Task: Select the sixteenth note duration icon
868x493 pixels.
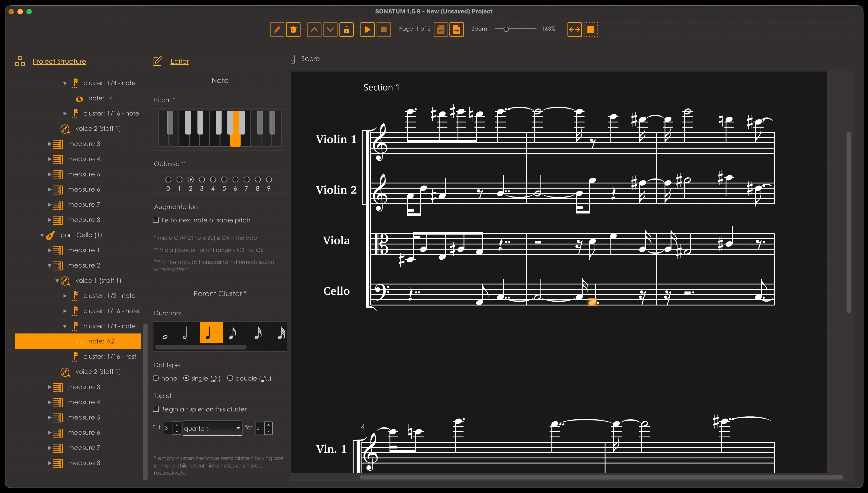Action: pos(258,333)
